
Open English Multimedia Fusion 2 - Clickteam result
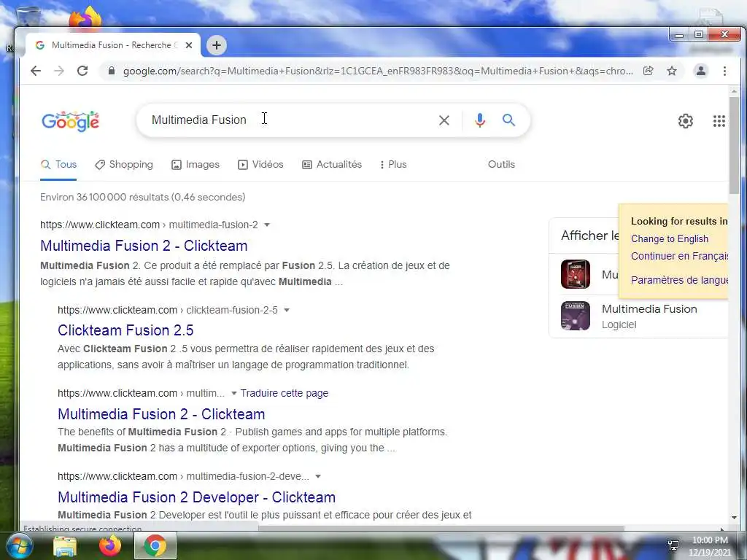161,414
